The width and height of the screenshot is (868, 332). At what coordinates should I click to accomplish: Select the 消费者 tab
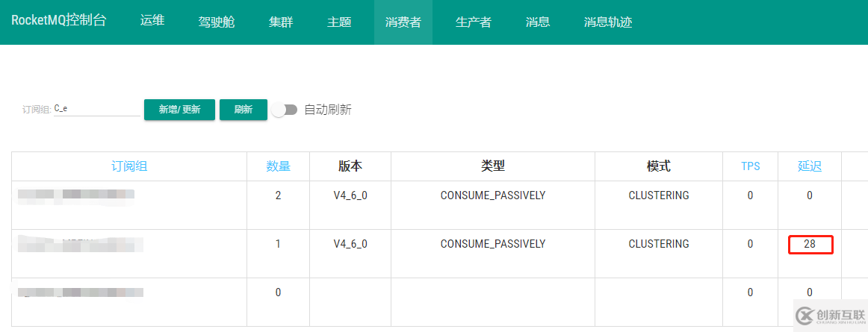point(403,22)
